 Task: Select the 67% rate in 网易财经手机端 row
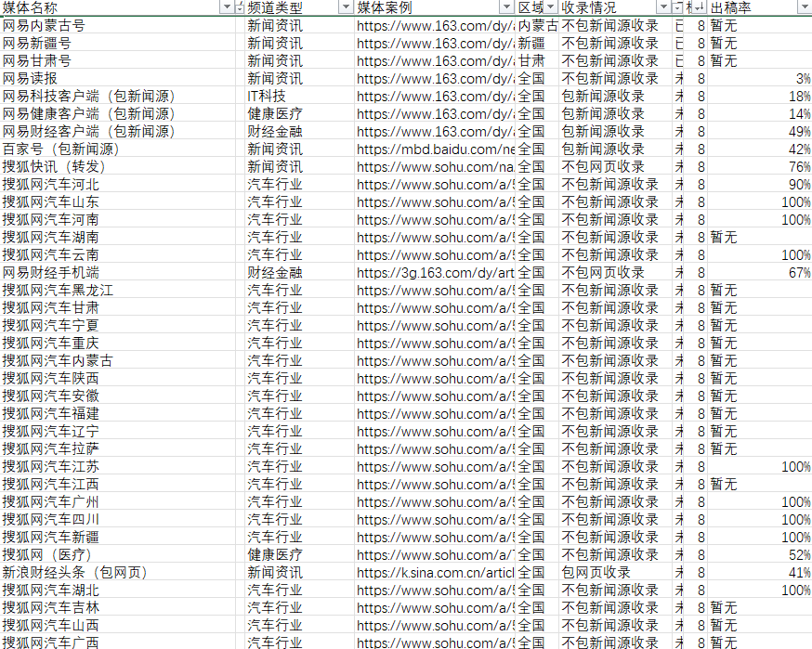click(x=760, y=272)
